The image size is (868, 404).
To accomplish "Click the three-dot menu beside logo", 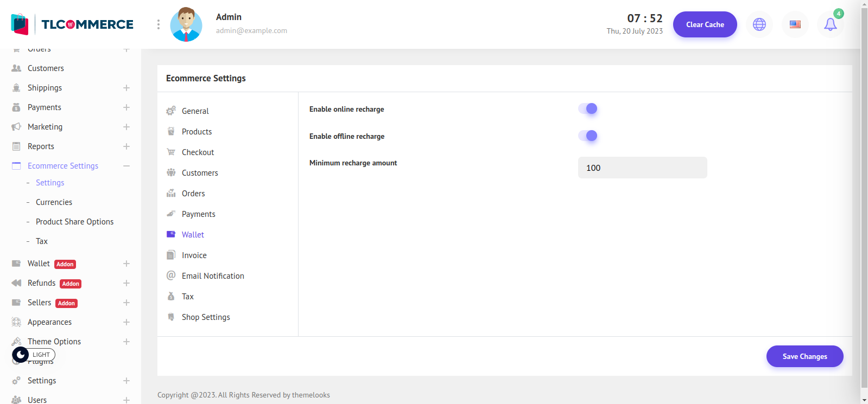I will (x=158, y=24).
